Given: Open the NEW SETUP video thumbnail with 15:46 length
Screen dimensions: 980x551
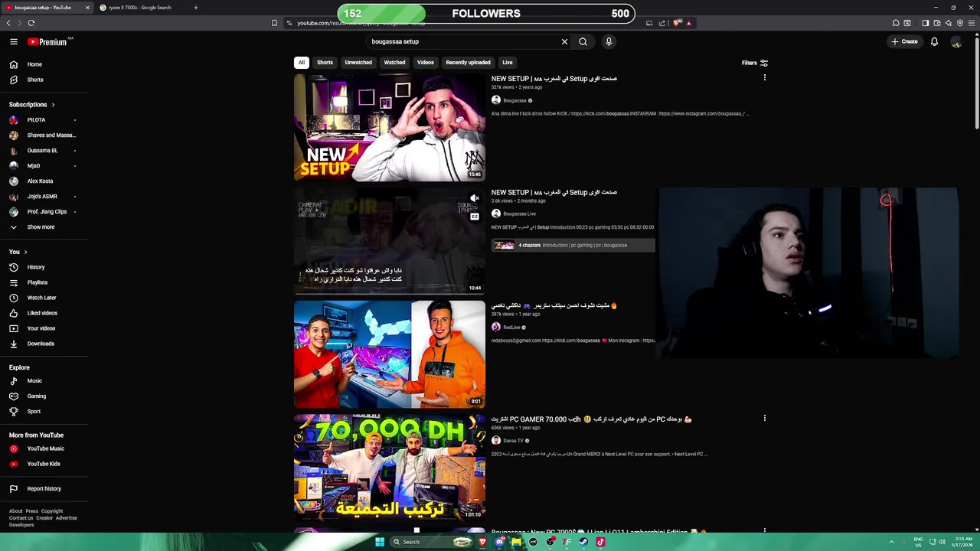Looking at the screenshot, I should 390,128.
